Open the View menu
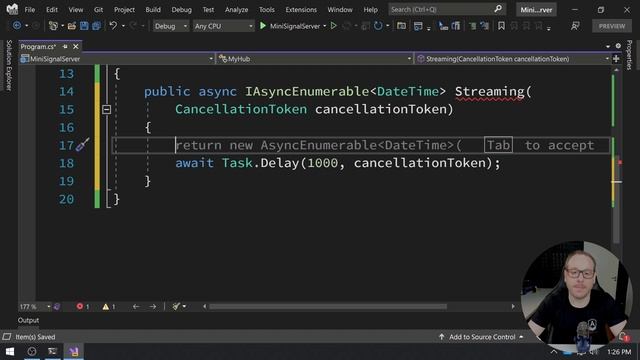 [x=76, y=9]
